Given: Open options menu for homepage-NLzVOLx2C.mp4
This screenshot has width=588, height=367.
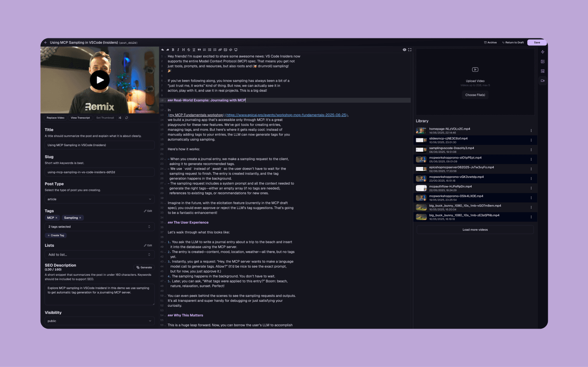Looking at the screenshot, I should [531, 130].
